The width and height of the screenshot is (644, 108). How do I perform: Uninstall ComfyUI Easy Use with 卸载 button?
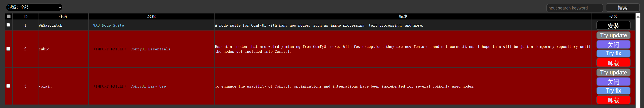coord(613,100)
